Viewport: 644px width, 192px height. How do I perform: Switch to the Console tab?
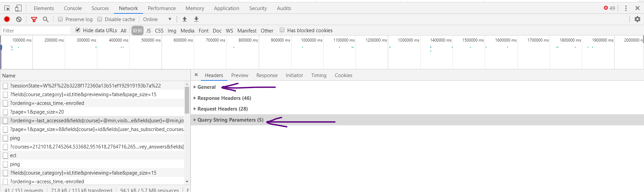[x=73, y=8]
